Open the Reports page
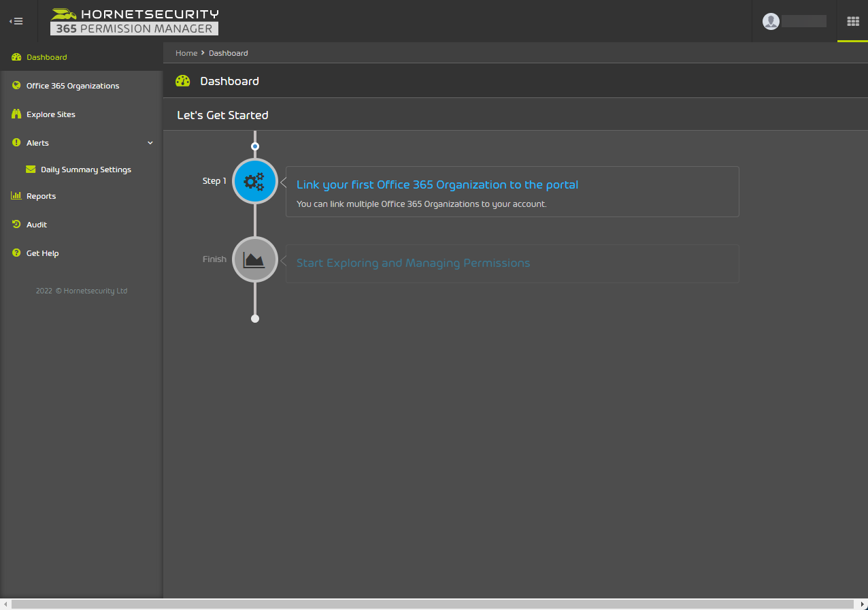 click(x=82, y=196)
